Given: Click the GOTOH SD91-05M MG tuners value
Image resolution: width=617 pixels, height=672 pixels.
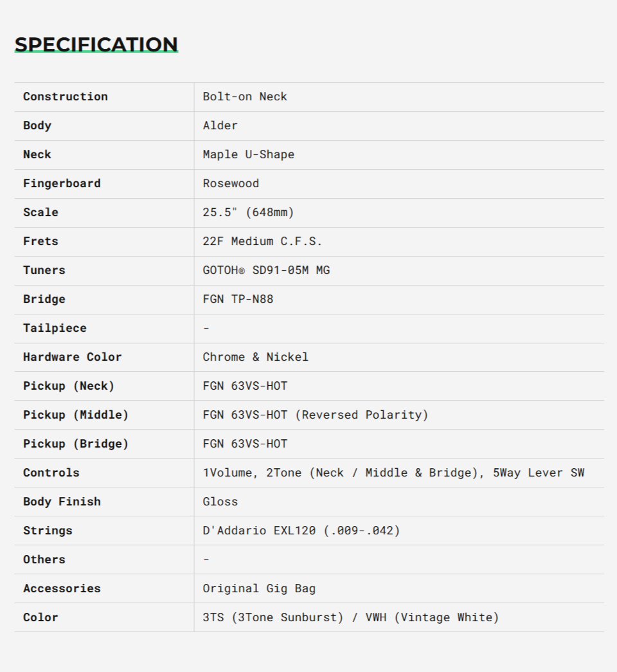Looking at the screenshot, I should pyautogui.click(x=266, y=270).
